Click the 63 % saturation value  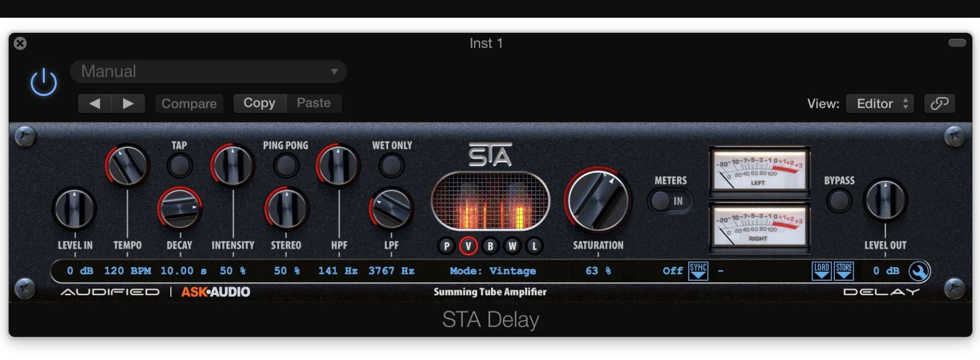click(x=598, y=271)
